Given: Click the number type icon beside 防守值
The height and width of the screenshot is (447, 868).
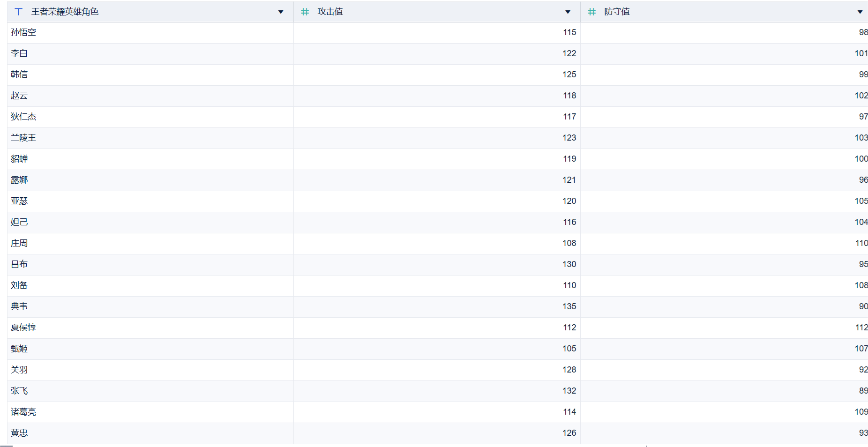Looking at the screenshot, I should pos(592,12).
